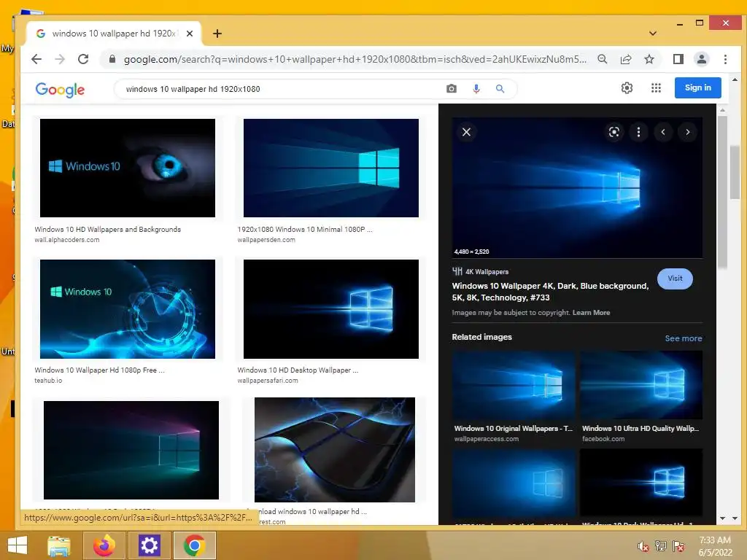Open Google quick settings gear
This screenshot has height=560, width=747.
627,87
